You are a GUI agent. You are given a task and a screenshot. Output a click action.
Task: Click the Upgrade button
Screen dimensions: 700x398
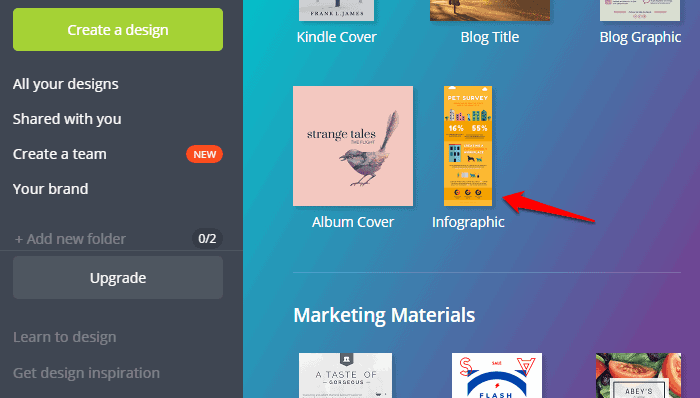118,278
